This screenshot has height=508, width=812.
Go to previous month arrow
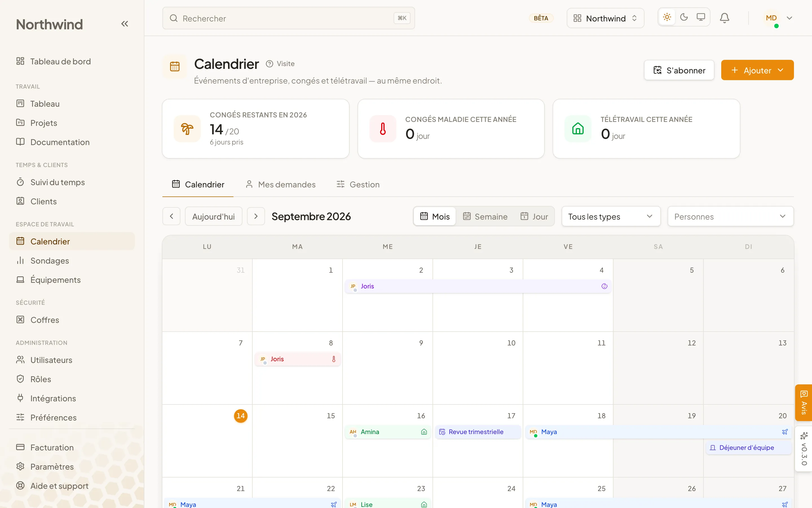(171, 216)
